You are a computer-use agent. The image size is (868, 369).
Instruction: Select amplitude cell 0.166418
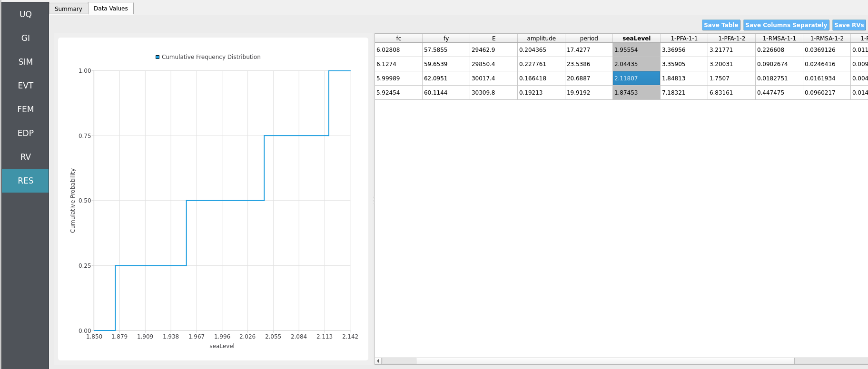(541, 78)
